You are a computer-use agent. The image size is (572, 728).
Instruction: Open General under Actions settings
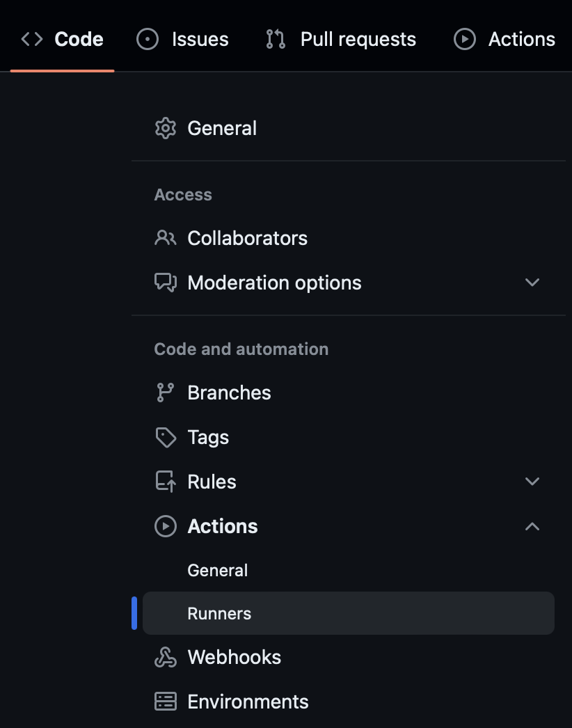218,571
